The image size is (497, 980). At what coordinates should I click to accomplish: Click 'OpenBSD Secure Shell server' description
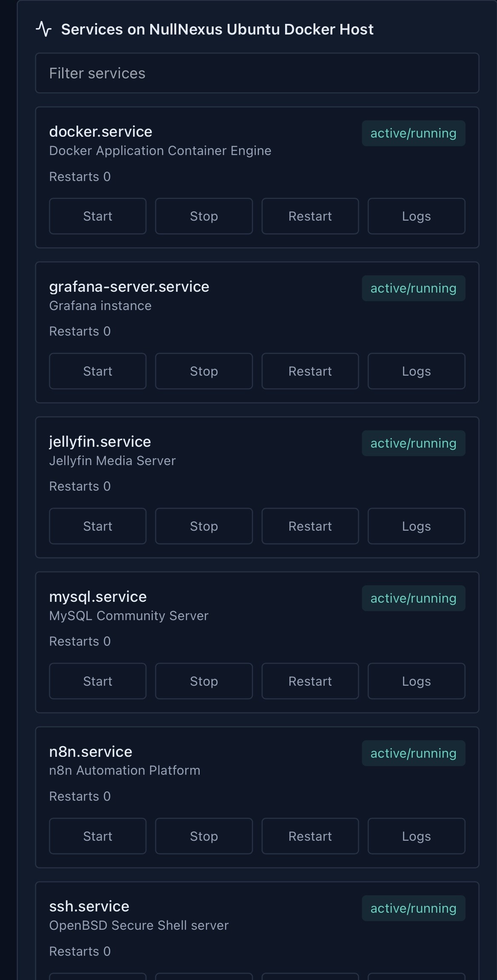tap(139, 925)
